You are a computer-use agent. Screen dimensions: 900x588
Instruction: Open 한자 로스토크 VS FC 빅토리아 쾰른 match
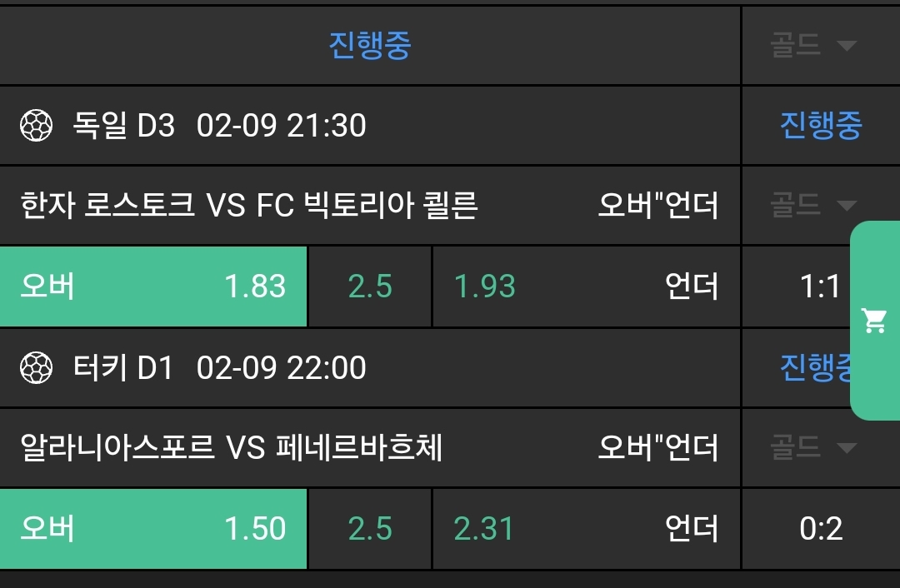pyautogui.click(x=249, y=205)
